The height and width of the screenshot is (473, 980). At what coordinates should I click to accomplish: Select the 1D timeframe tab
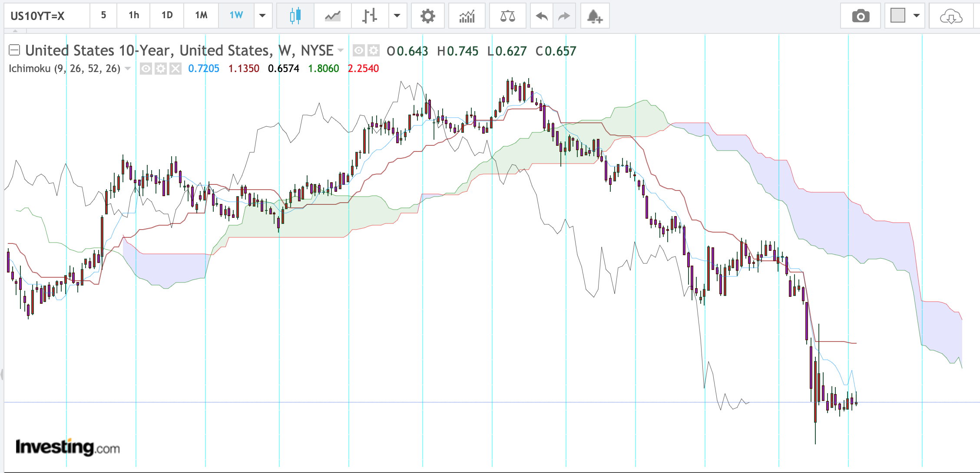point(167,16)
